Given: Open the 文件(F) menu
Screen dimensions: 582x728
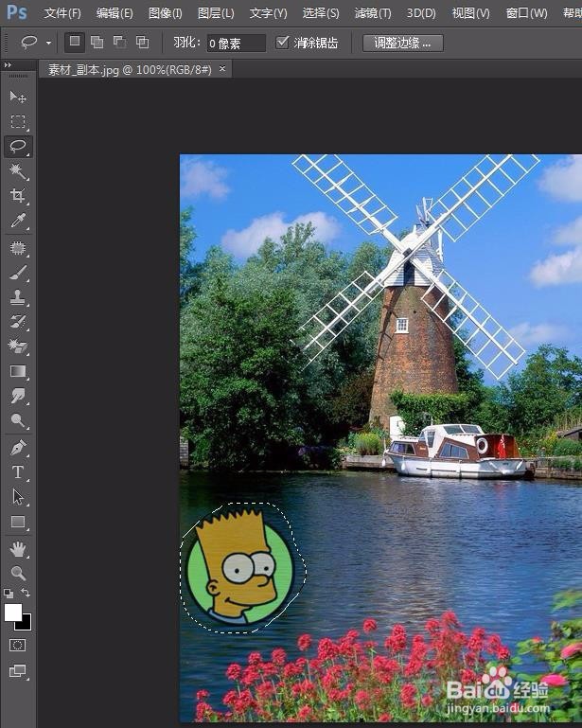Looking at the screenshot, I should tap(62, 13).
